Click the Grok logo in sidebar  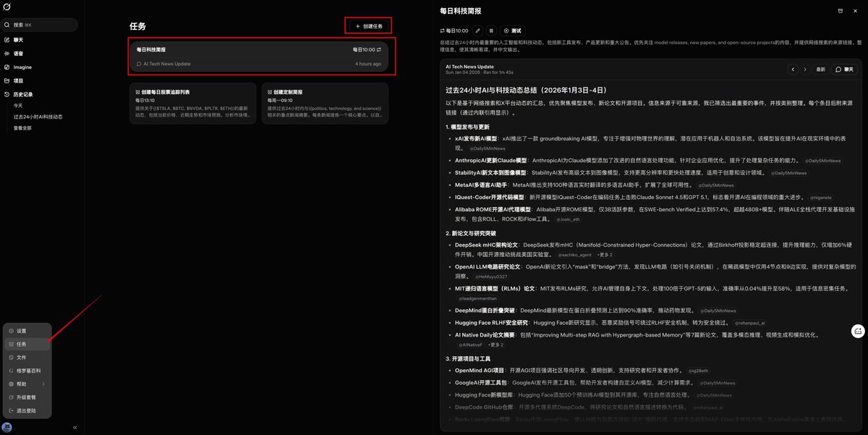[7, 7]
